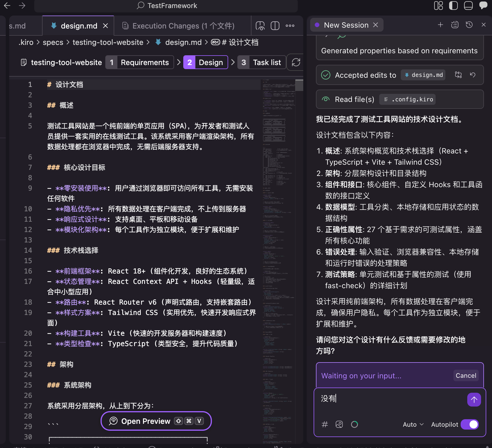Open session history via the clock icon
The height and width of the screenshot is (448, 492).
tap(469, 25)
